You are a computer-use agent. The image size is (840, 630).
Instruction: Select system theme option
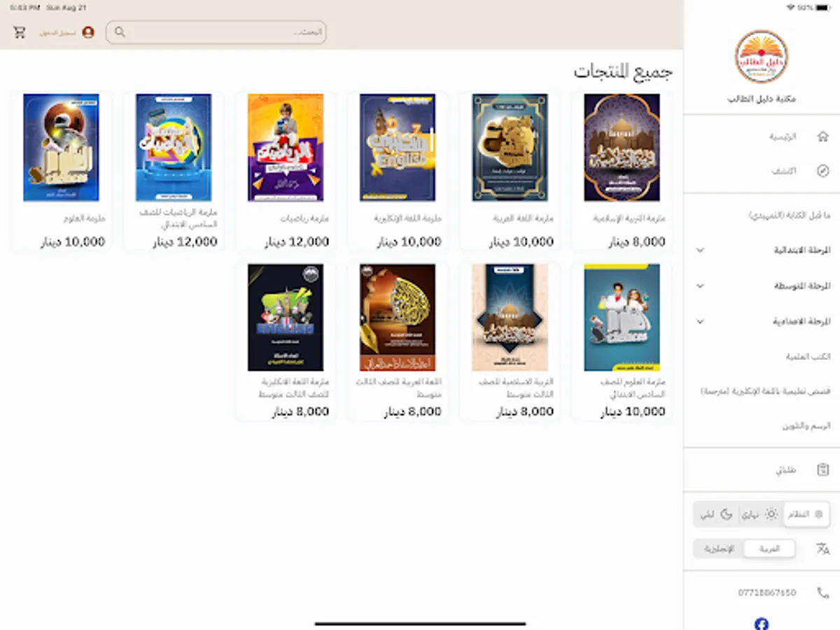(806, 514)
